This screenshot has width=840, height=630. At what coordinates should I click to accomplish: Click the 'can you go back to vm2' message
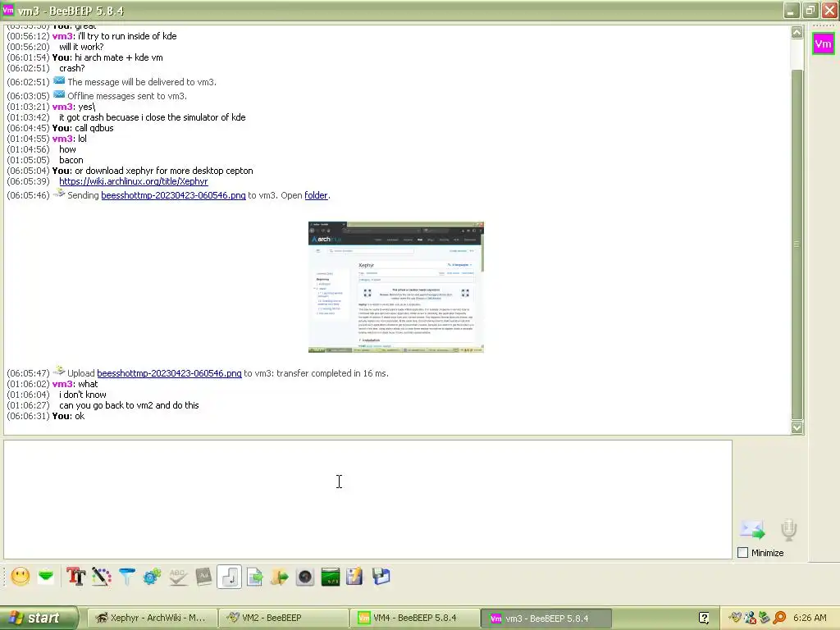(129, 405)
